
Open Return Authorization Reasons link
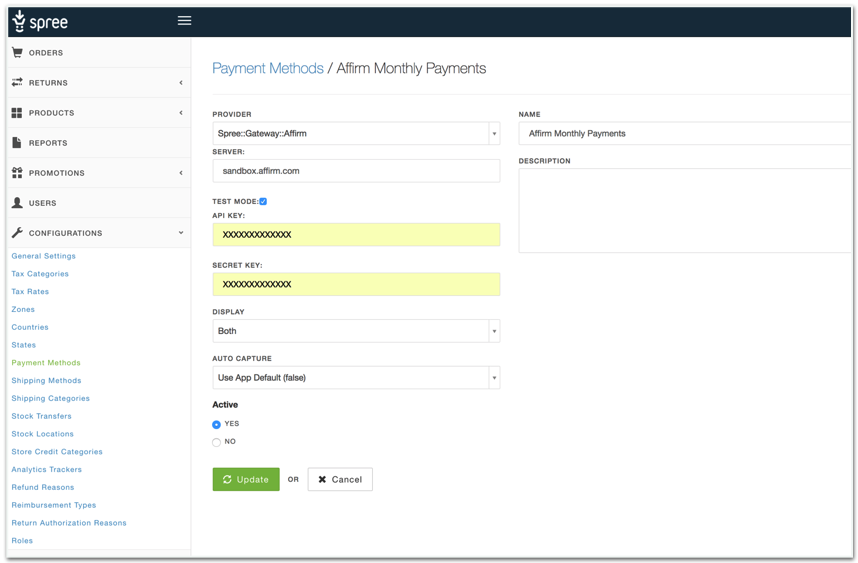point(69,523)
